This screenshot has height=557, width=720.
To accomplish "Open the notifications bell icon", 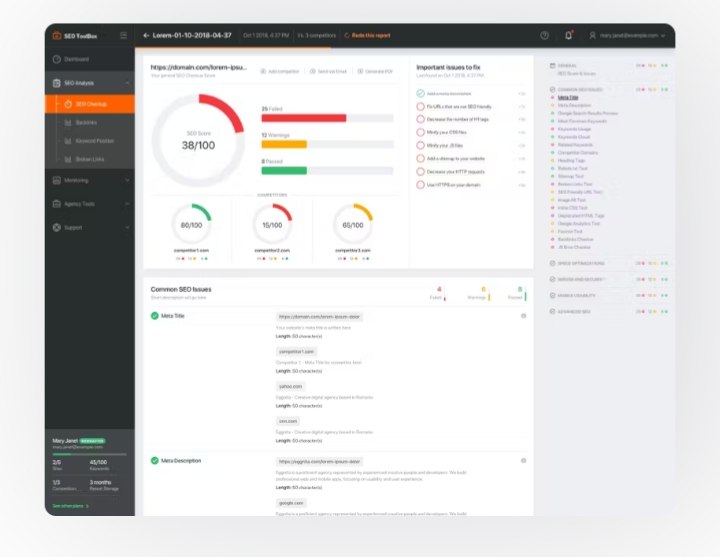I will (568, 35).
